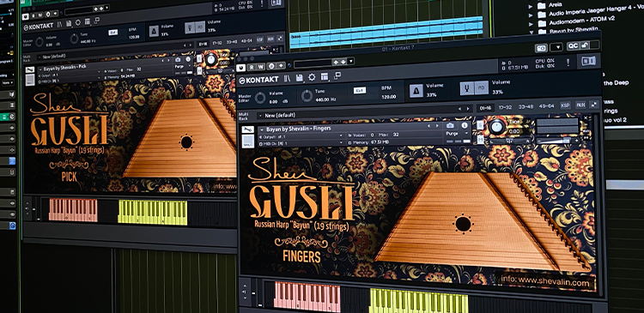Screen dimensions: 644x313
Task: Click the master Volume knob in the Fingers window
Action: pos(260,98)
